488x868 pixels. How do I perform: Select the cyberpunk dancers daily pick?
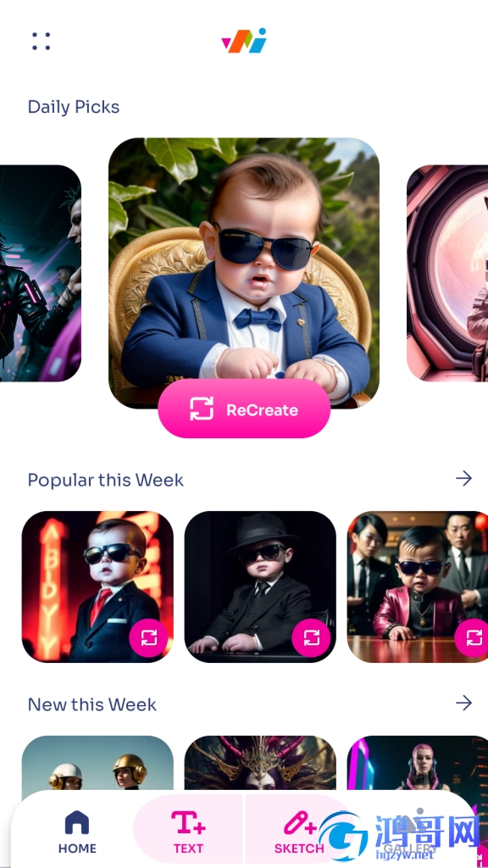pyautogui.click(x=41, y=274)
